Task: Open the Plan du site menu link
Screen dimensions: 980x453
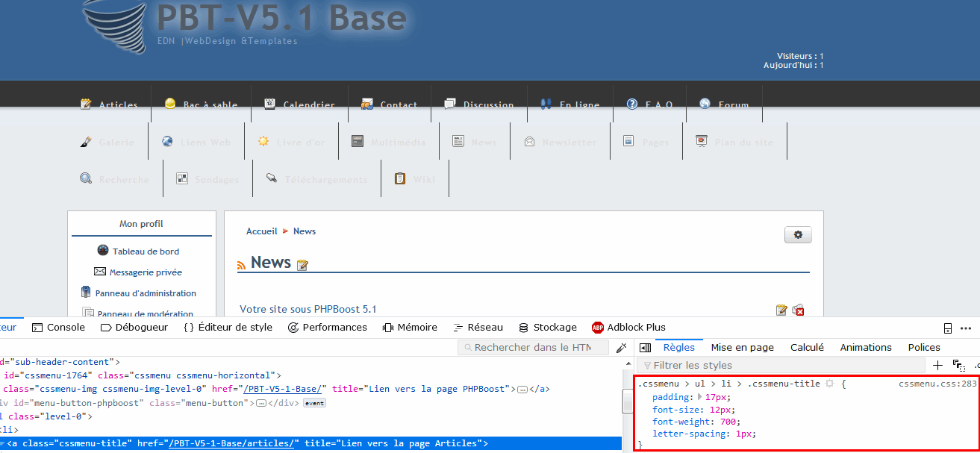Action: (744, 143)
